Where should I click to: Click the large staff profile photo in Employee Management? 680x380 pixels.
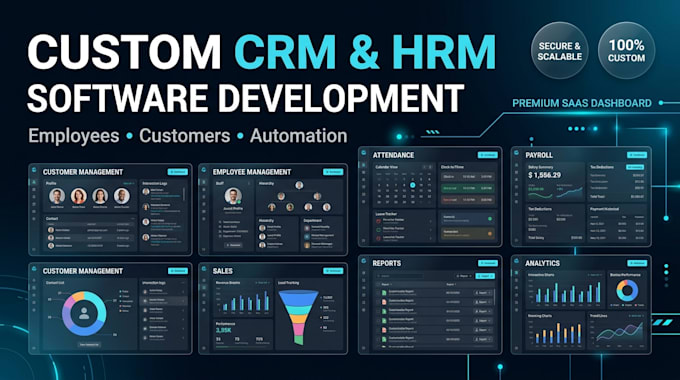point(233,196)
